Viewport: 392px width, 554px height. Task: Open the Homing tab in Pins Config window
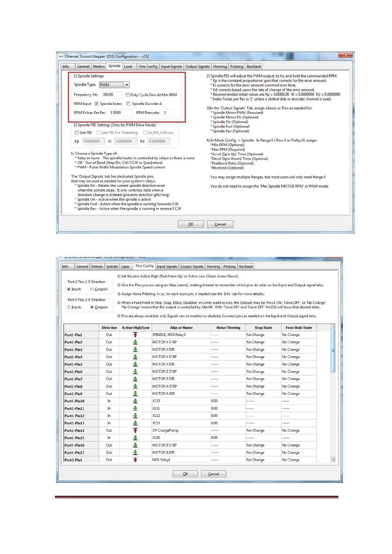[213, 266]
